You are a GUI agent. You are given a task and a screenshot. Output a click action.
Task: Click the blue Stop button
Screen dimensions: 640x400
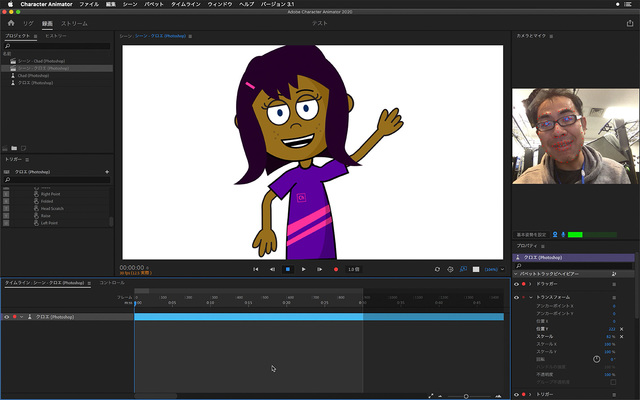[287, 269]
